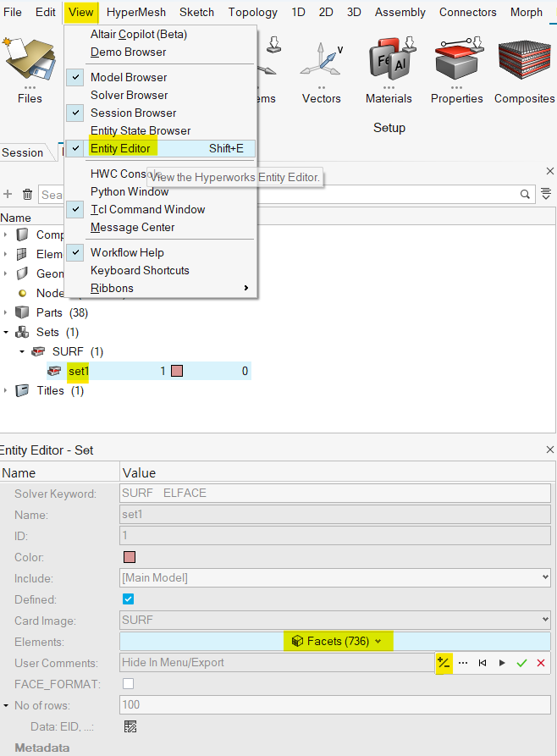Open the ellipsis advanced selection options
557x756 pixels.
tap(463, 663)
